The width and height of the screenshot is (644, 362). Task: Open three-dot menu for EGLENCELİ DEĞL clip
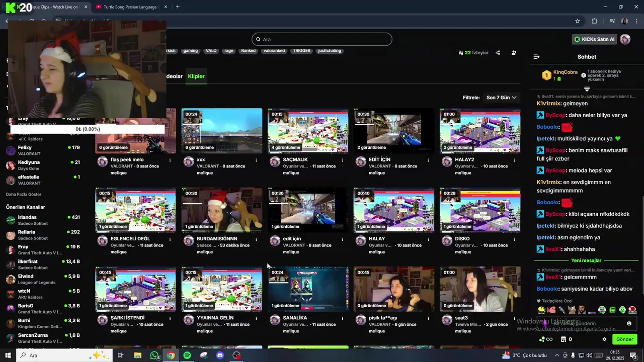[170, 239]
